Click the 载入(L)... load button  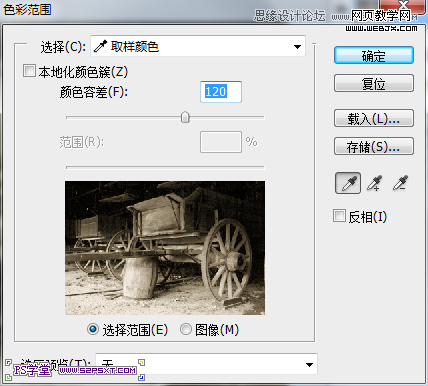click(x=374, y=118)
